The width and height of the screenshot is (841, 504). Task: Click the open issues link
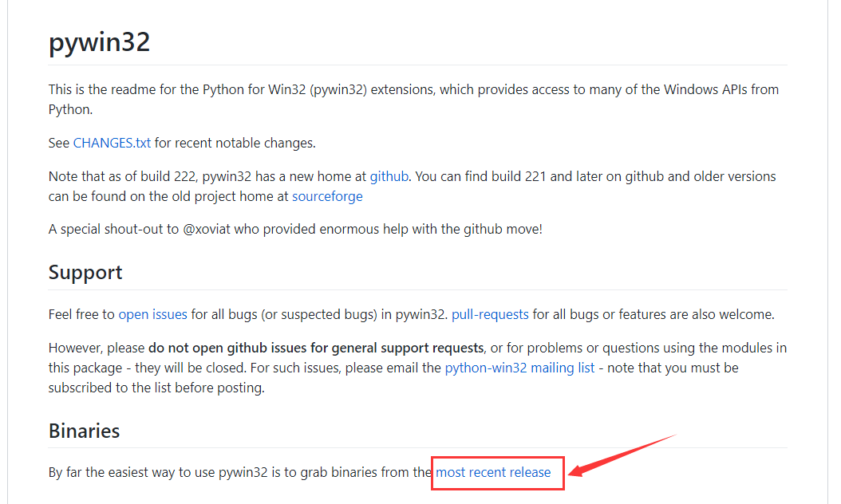(153, 314)
